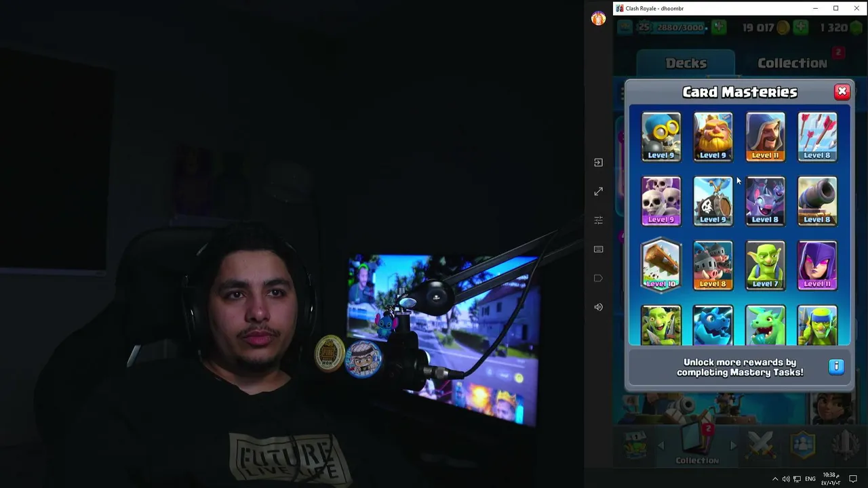Open the Clan social tab

tap(804, 445)
